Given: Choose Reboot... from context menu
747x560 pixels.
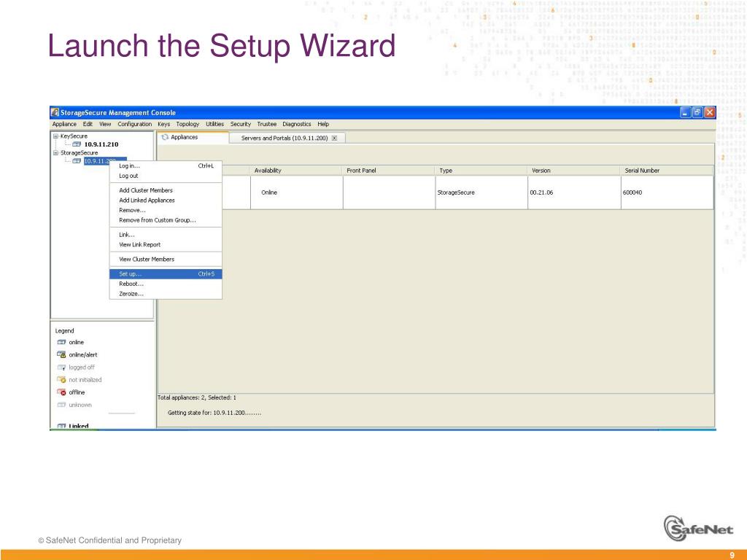Looking at the screenshot, I should (x=166, y=284).
